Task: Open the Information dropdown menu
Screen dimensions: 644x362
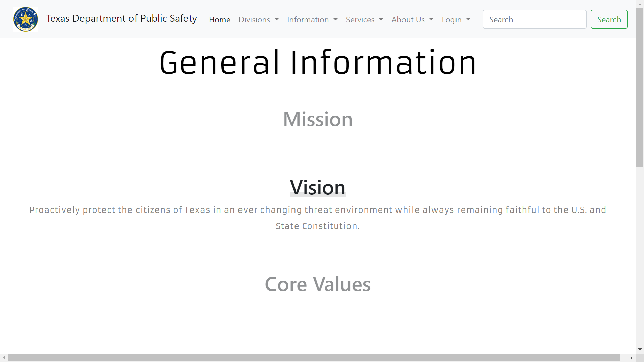Action: click(x=312, y=20)
